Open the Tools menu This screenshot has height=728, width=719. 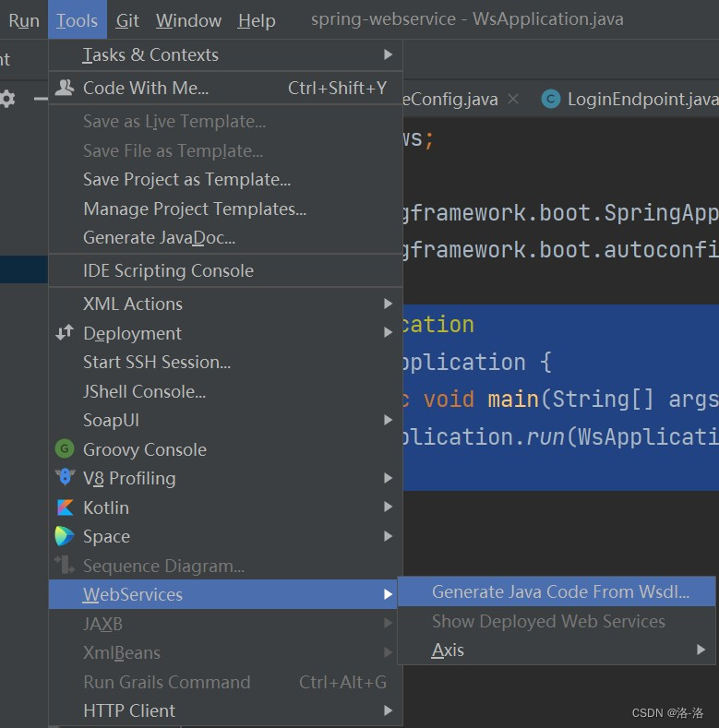(78, 19)
